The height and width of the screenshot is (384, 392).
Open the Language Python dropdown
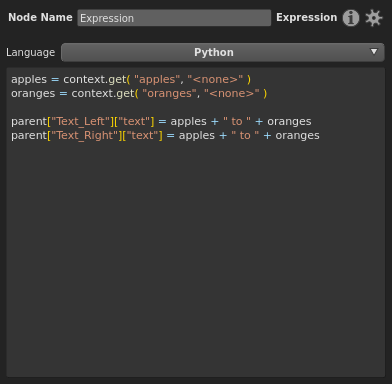coord(223,52)
